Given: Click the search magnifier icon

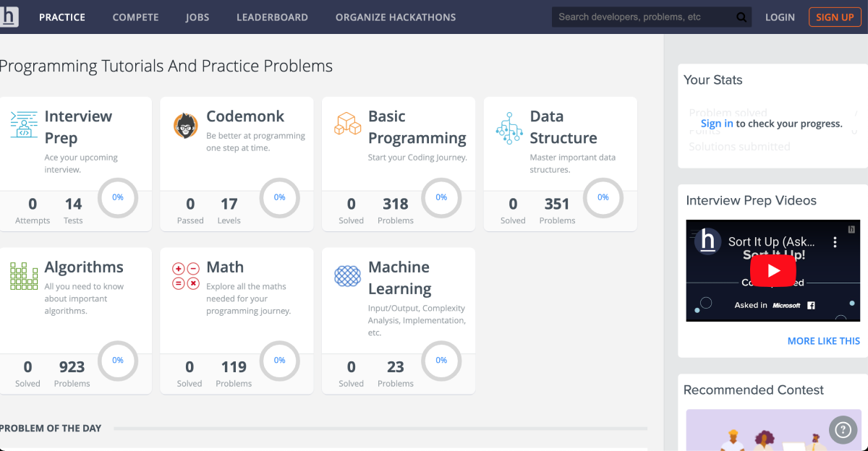Looking at the screenshot, I should click(741, 16).
